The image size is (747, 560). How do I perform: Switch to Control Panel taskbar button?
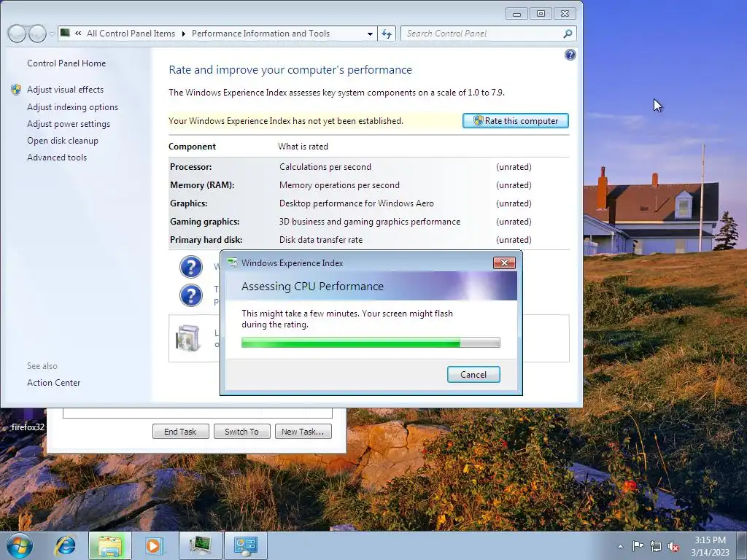click(246, 545)
